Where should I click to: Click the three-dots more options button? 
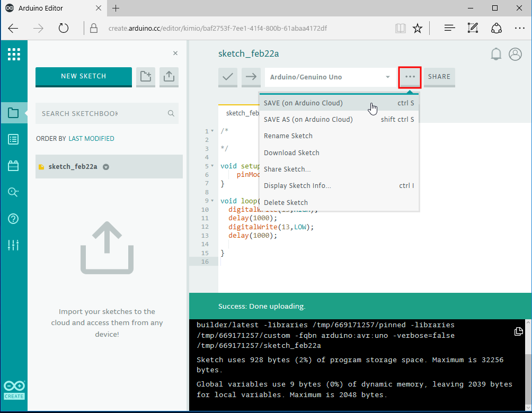[410, 77]
